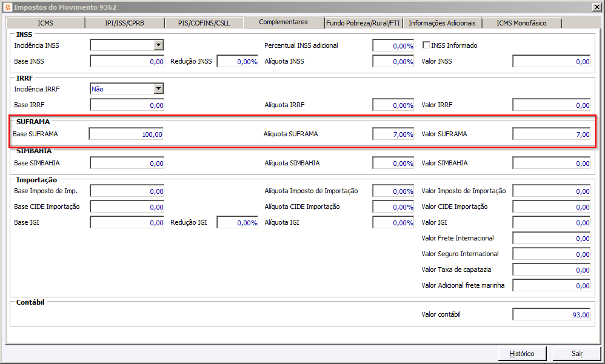This screenshot has width=605, height=364.
Task: Switch to the ICMS Monofásico tab
Action: pyautogui.click(x=522, y=23)
